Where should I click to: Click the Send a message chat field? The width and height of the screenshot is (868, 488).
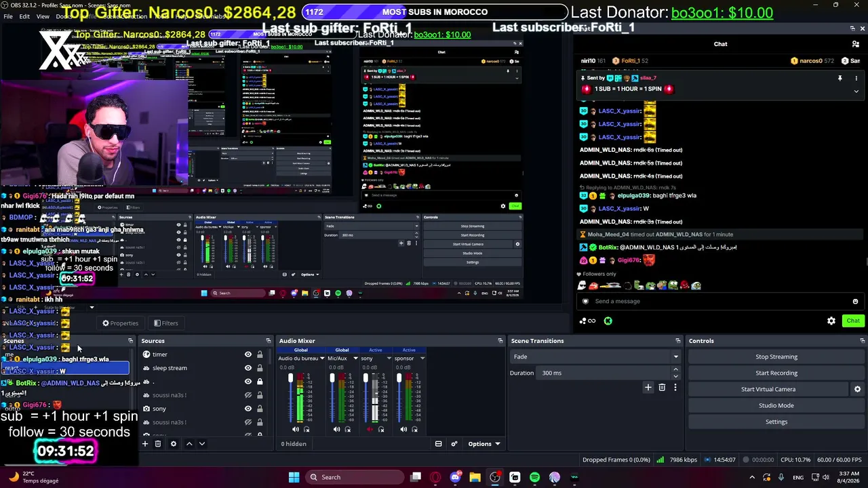(719, 302)
